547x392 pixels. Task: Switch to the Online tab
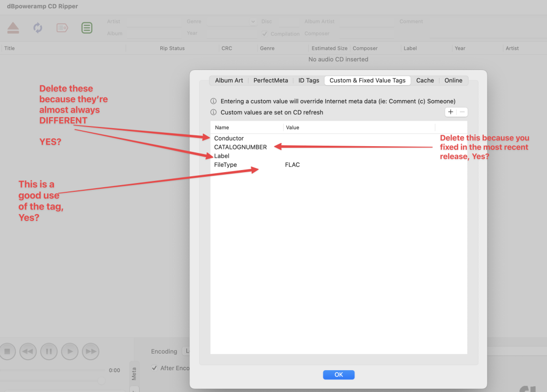453,80
